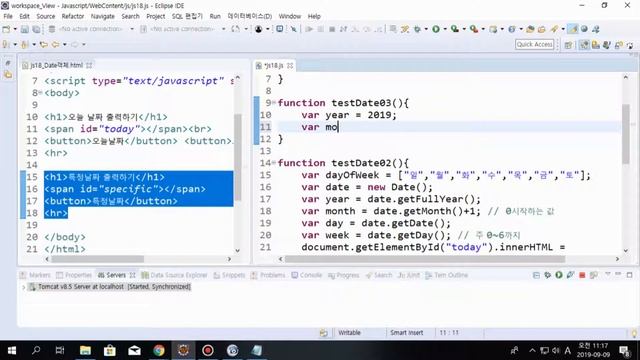
Task: Open the Project menu
Action: point(156,16)
